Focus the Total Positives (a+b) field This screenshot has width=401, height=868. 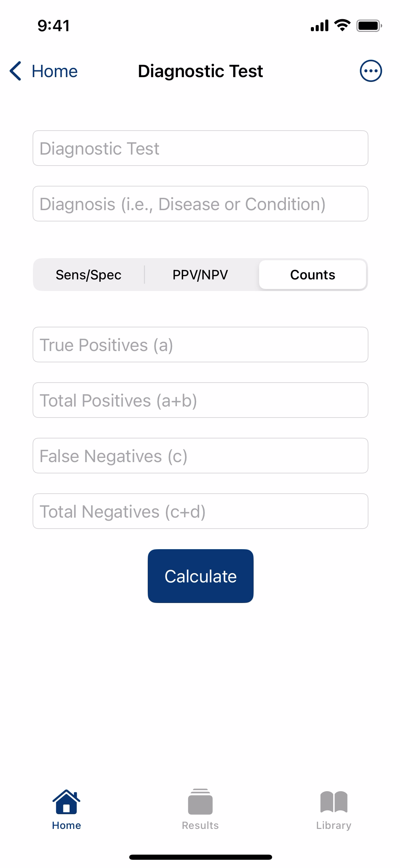(x=200, y=400)
